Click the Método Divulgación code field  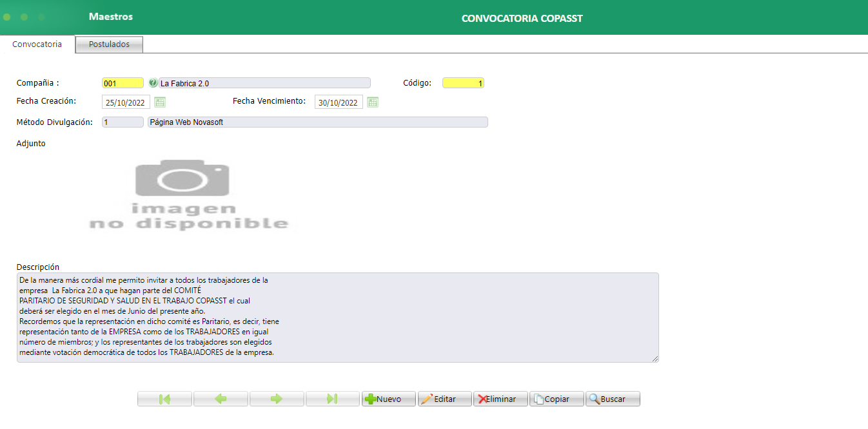122,121
